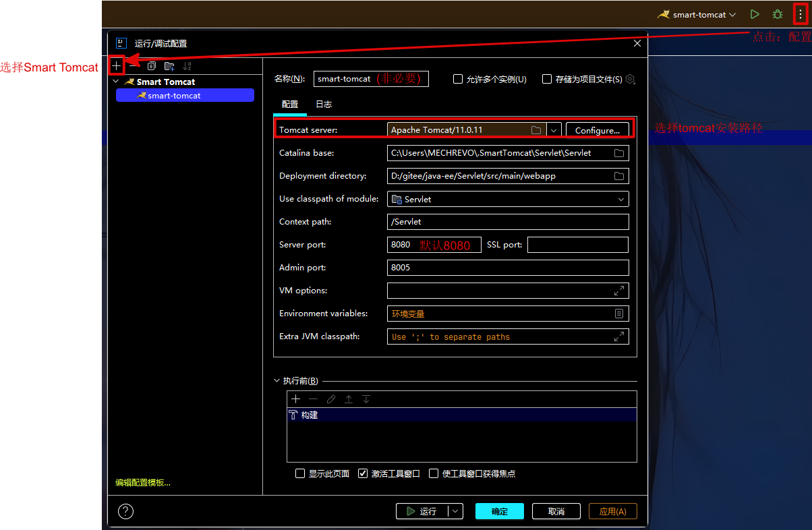Move before-launch task up arrow
The width and height of the screenshot is (812, 530).
(349, 399)
